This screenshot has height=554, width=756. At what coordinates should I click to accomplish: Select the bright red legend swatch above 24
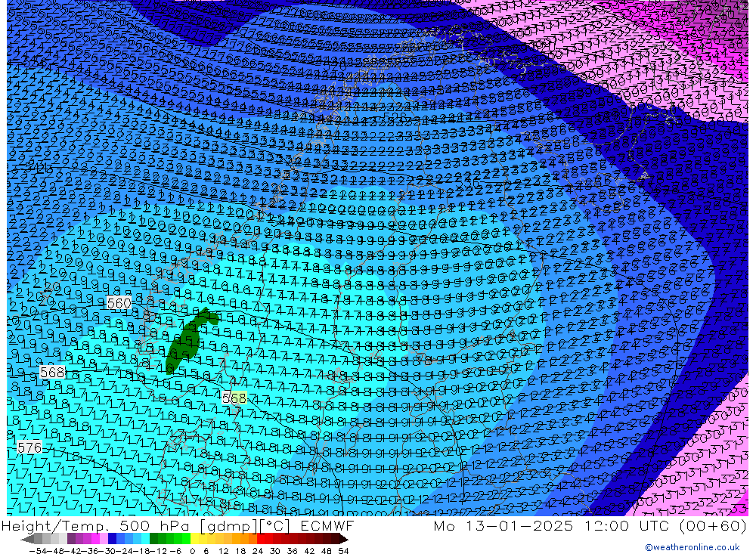point(261,540)
